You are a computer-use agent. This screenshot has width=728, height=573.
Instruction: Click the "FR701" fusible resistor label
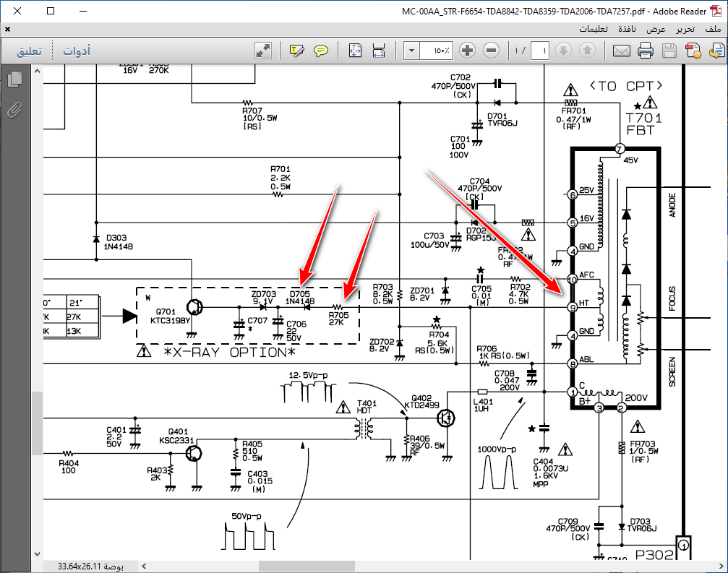click(x=574, y=111)
